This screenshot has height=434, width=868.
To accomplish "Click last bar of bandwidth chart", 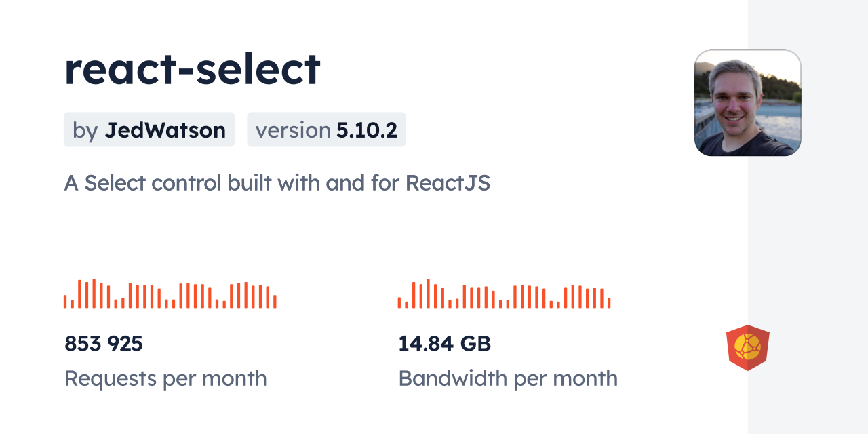I will coord(609,303).
